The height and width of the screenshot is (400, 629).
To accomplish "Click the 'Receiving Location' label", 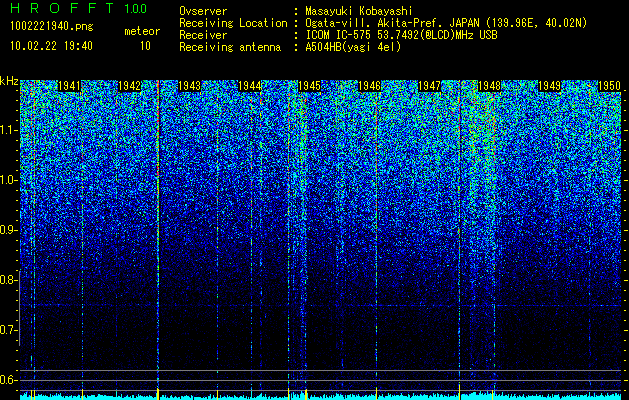I will pyautogui.click(x=233, y=23).
